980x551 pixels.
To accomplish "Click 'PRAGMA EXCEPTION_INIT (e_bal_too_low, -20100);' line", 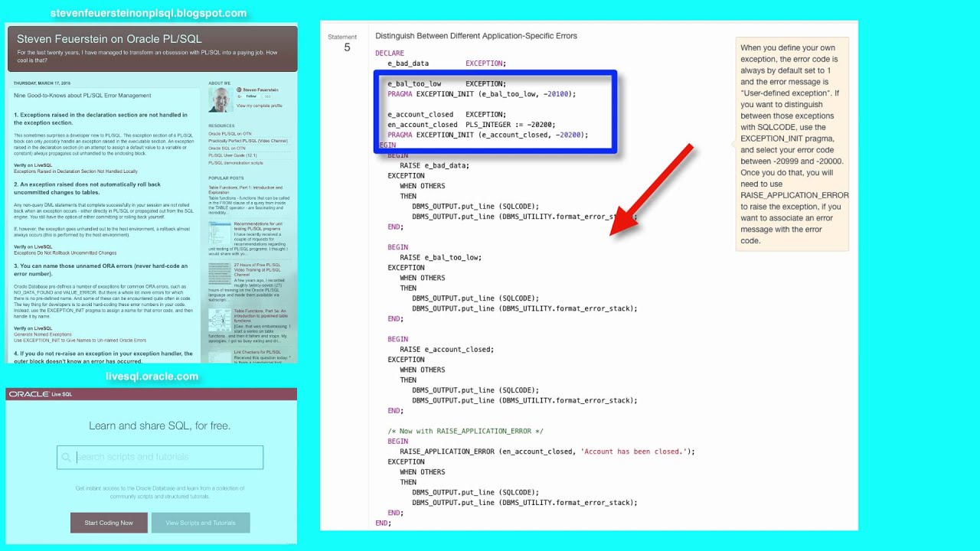I will [x=482, y=94].
